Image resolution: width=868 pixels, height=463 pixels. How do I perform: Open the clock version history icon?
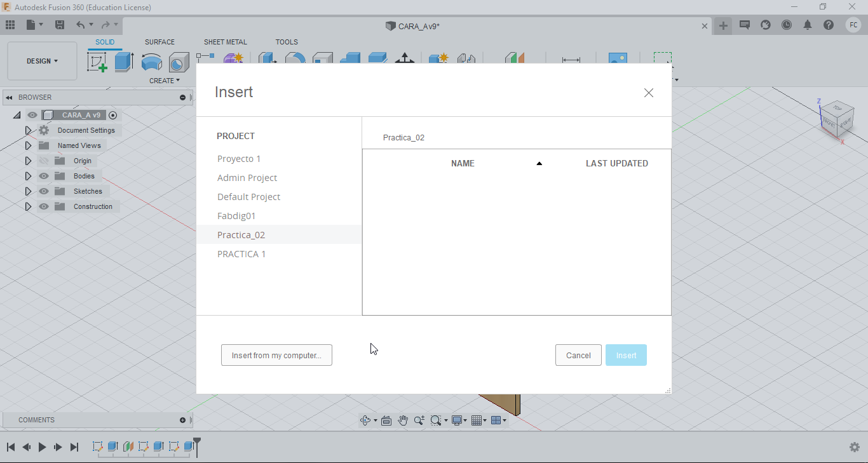pyautogui.click(x=787, y=25)
